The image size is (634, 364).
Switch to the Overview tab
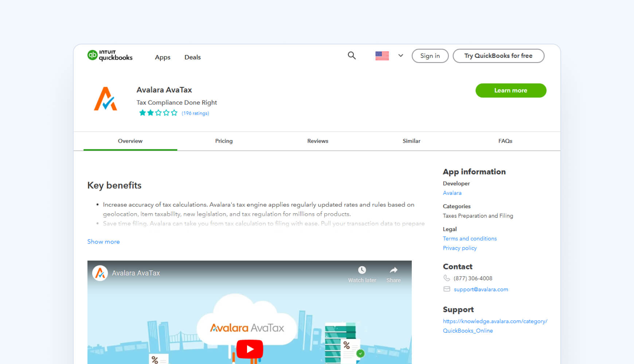pyautogui.click(x=130, y=141)
